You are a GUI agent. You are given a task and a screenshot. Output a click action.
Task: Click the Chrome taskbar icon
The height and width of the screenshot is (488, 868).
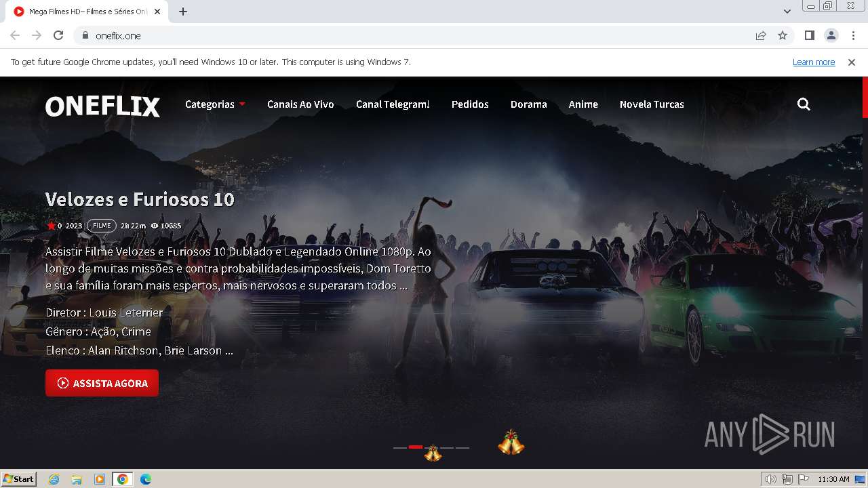pyautogui.click(x=123, y=479)
